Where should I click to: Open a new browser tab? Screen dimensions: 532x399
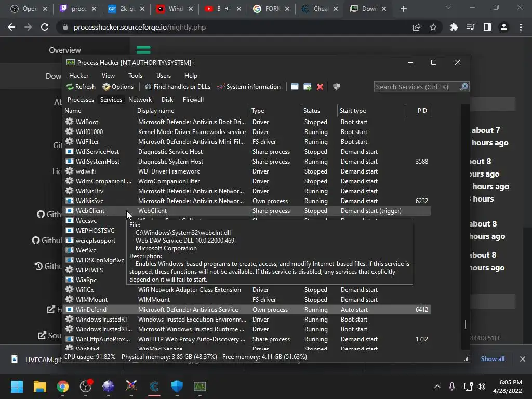pyautogui.click(x=403, y=9)
